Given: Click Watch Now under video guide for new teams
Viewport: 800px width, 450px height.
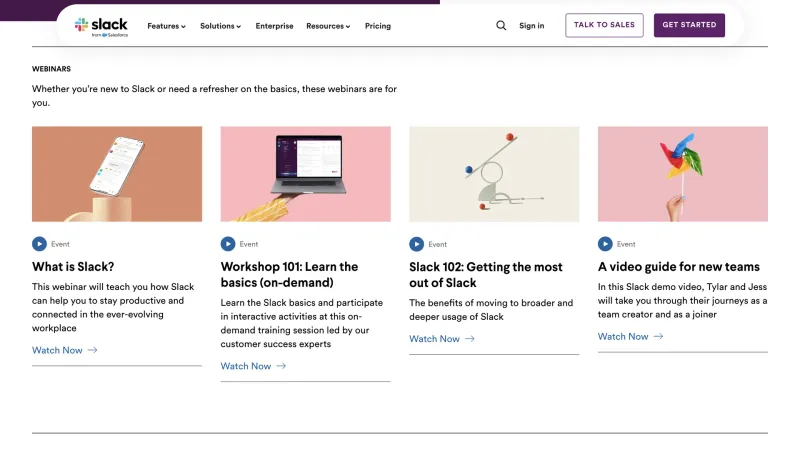Looking at the screenshot, I should [x=623, y=336].
